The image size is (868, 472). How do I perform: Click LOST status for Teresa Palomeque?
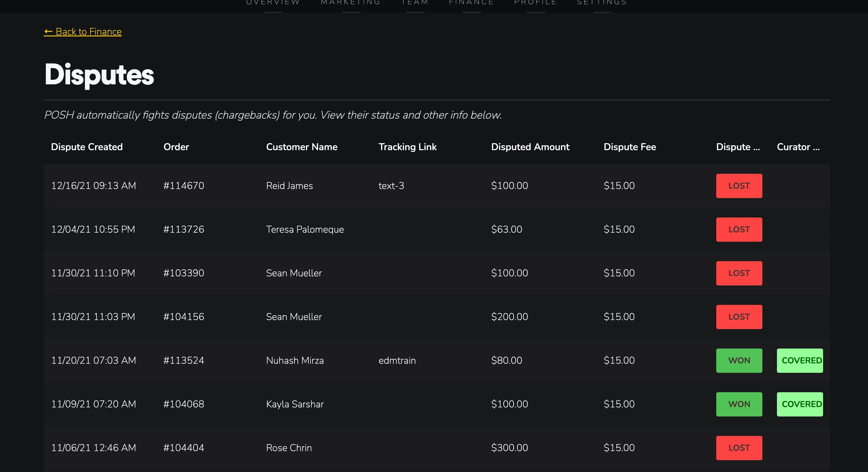point(739,229)
